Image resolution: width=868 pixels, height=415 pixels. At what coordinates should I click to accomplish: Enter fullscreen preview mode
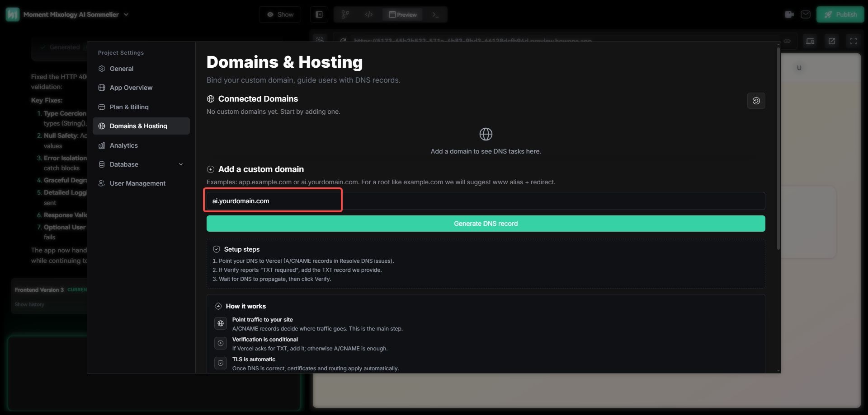tap(853, 41)
